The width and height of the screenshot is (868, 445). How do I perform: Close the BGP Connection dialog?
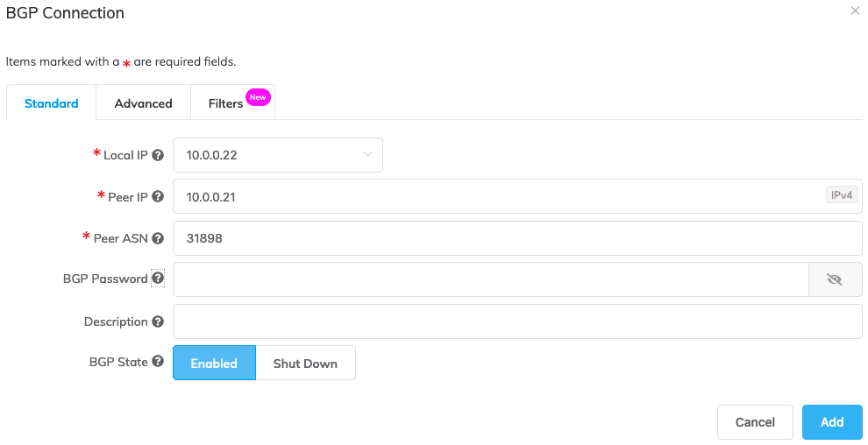click(x=855, y=11)
